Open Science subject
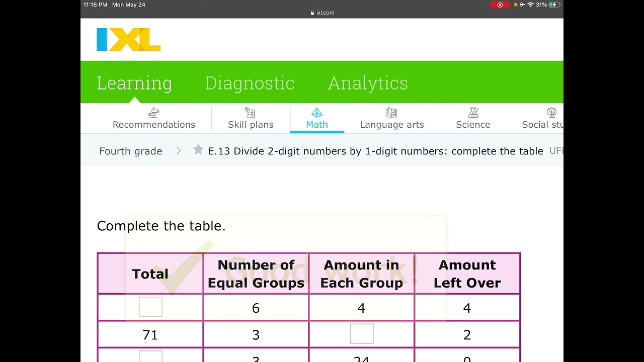 tap(473, 125)
